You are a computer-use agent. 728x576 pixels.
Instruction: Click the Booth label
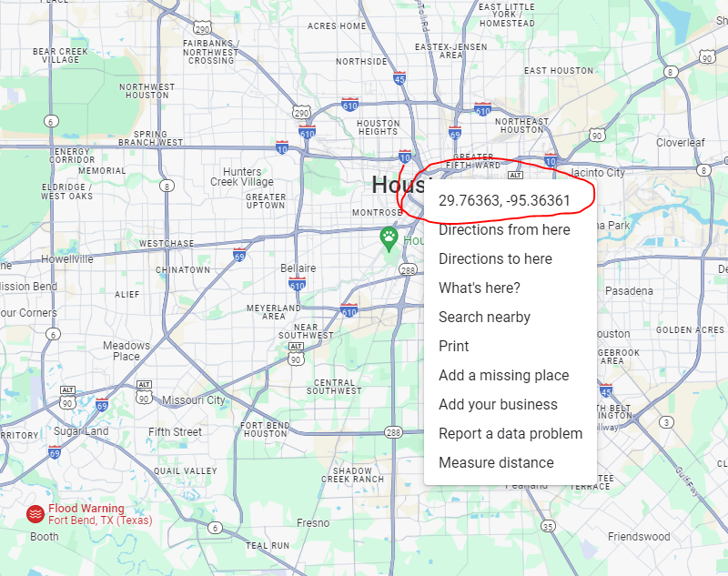(45, 537)
